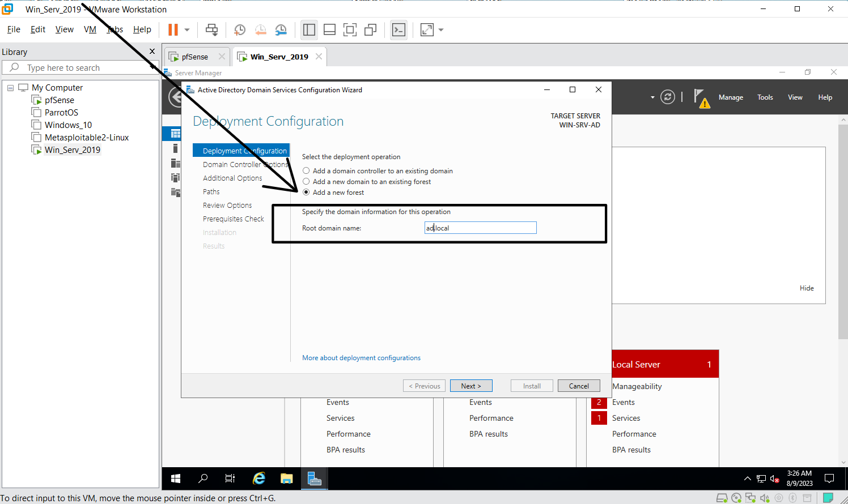Click the stretch guest display icon
This screenshot has height=504, width=848.
click(x=427, y=30)
